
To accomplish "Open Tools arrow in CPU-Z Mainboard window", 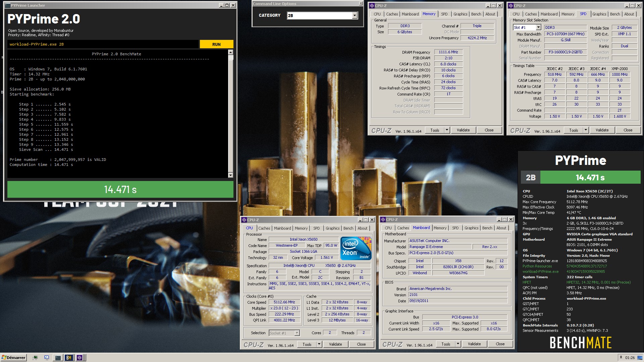I will point(458,344).
